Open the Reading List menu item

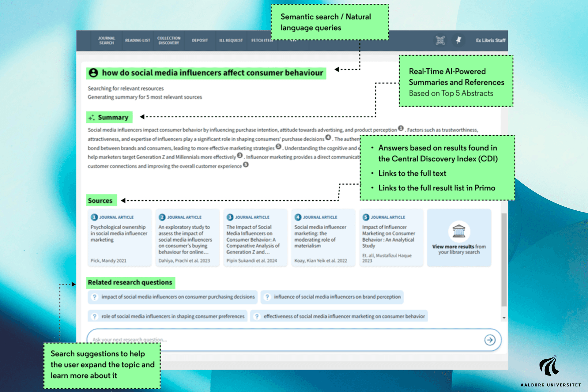pos(138,40)
